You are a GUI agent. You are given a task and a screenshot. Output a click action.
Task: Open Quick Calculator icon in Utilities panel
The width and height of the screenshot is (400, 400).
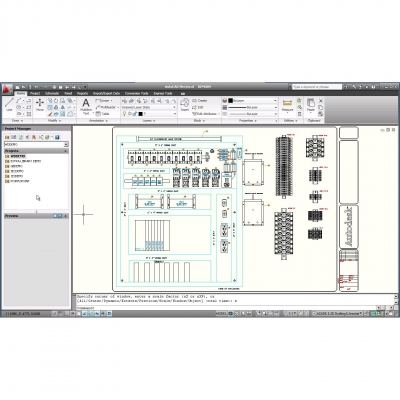pos(299,114)
